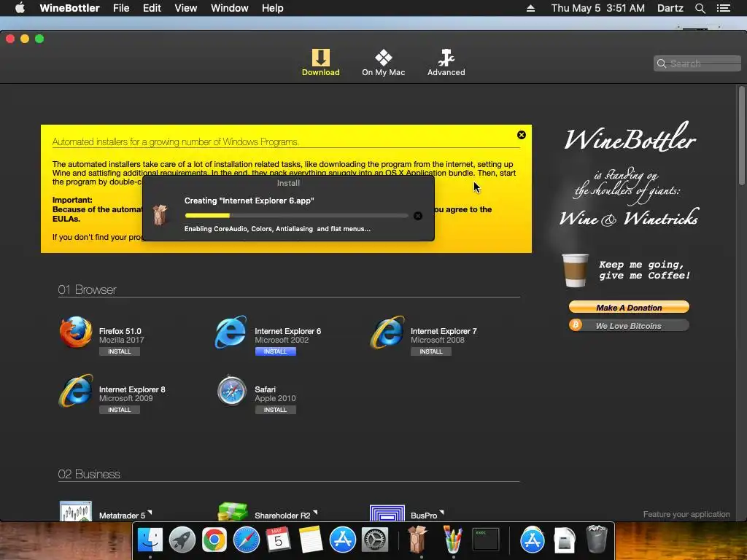Open System Preferences from the Dock

coord(375,540)
